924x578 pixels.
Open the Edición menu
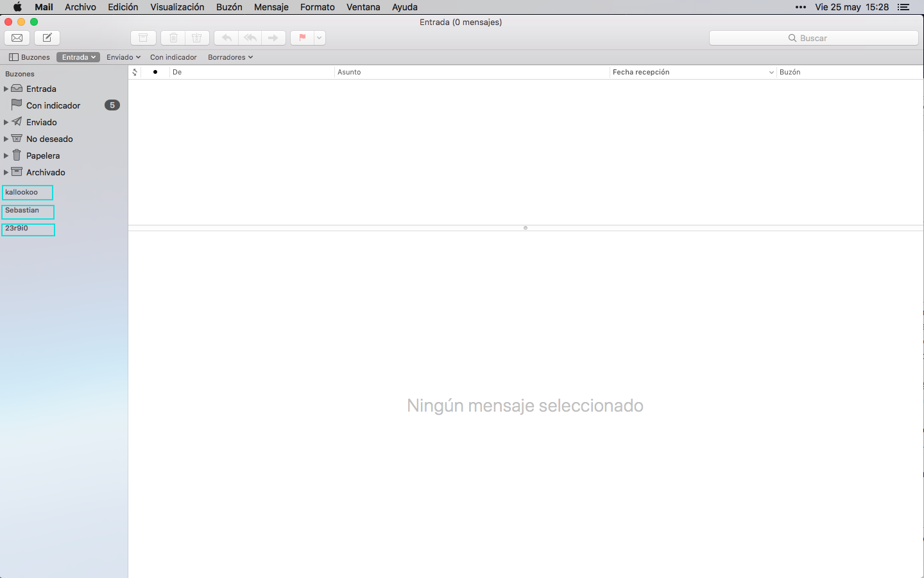(x=123, y=7)
